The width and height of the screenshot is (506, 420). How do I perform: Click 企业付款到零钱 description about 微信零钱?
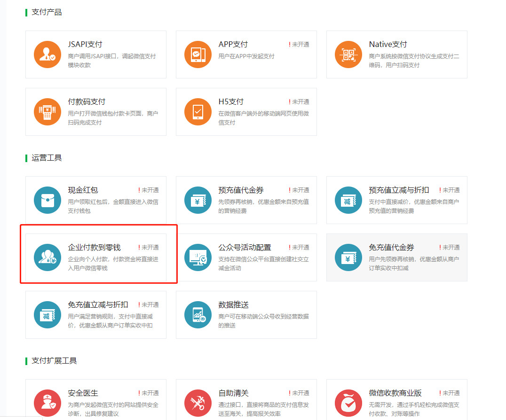(113, 264)
